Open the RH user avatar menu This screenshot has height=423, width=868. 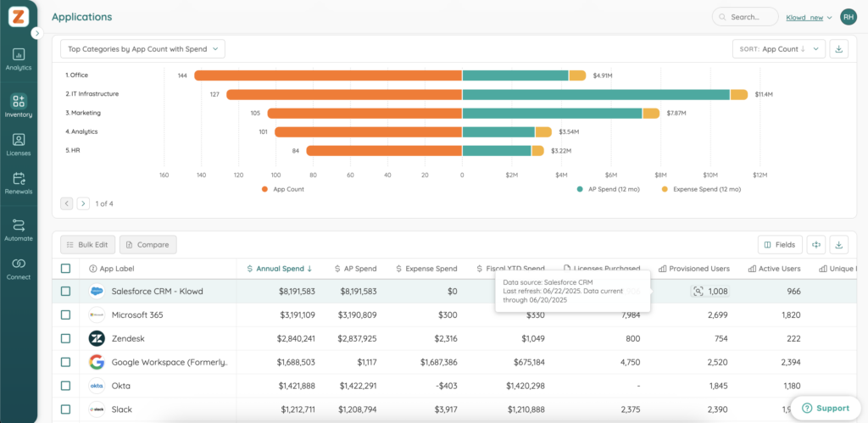(x=848, y=17)
